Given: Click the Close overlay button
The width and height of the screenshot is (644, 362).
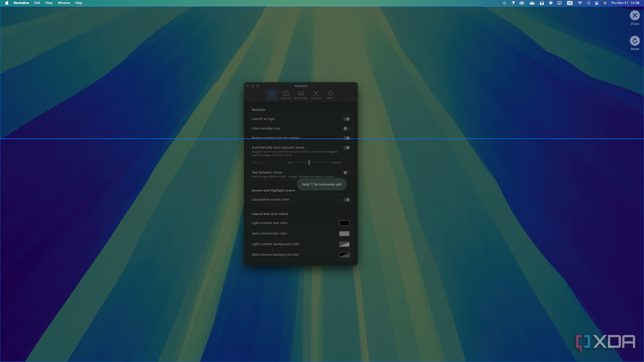Looking at the screenshot, I should point(635,16).
